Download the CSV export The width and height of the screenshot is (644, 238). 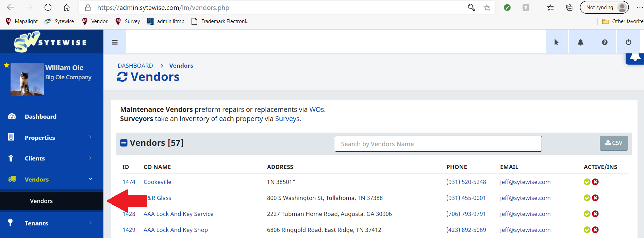(614, 143)
